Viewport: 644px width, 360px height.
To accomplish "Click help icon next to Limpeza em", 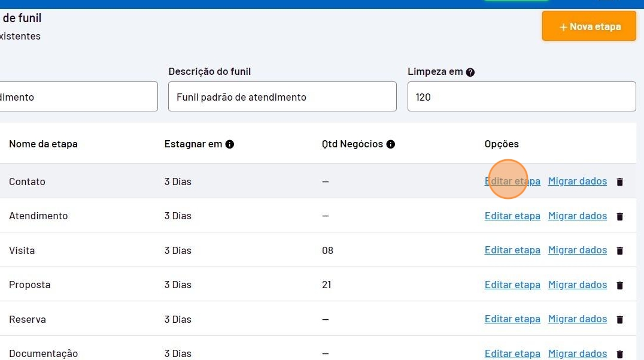I will click(470, 72).
